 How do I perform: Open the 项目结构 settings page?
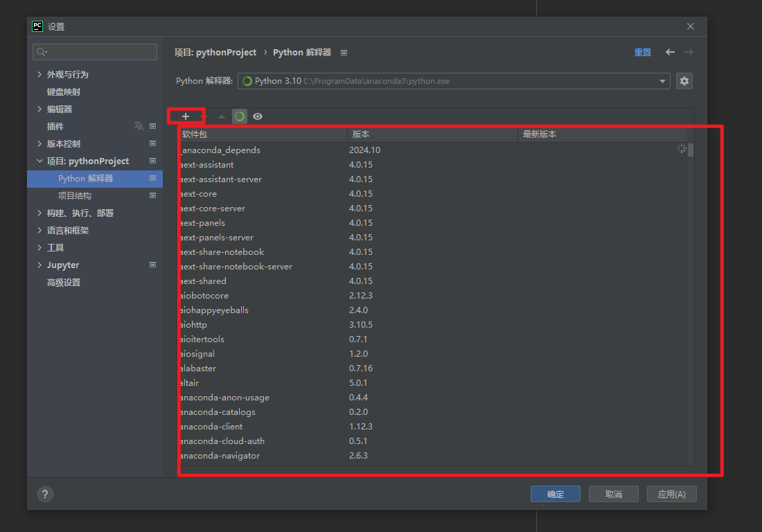pos(74,196)
